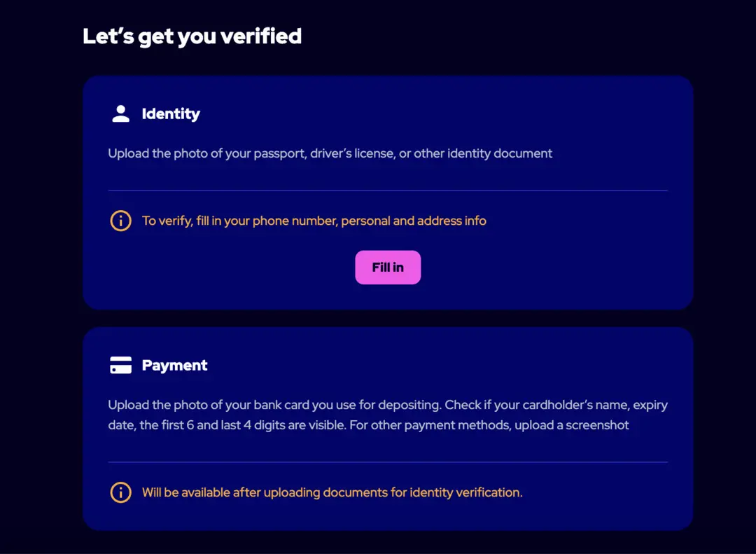Click the Identity person icon

pos(120,114)
